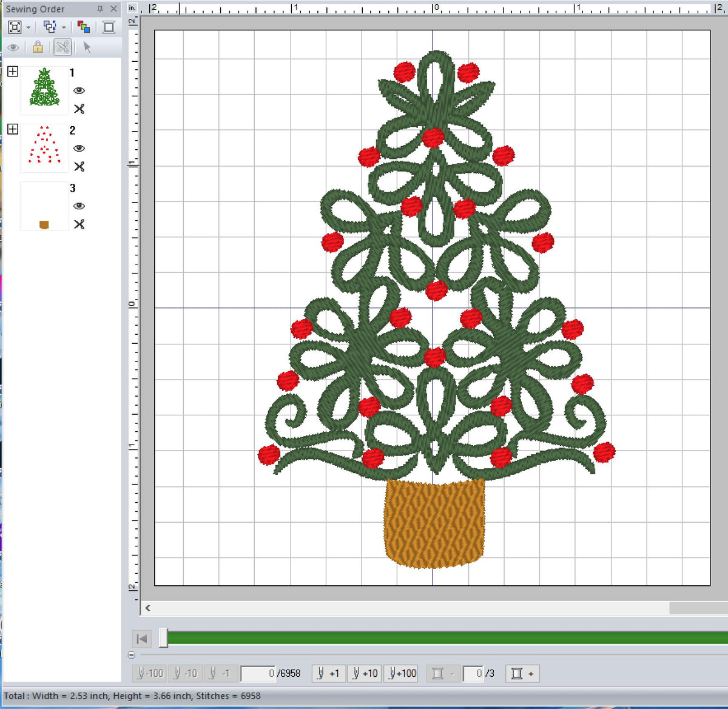
Task: Select the red ornaments thumbnail for block 2
Action: pyautogui.click(x=44, y=147)
